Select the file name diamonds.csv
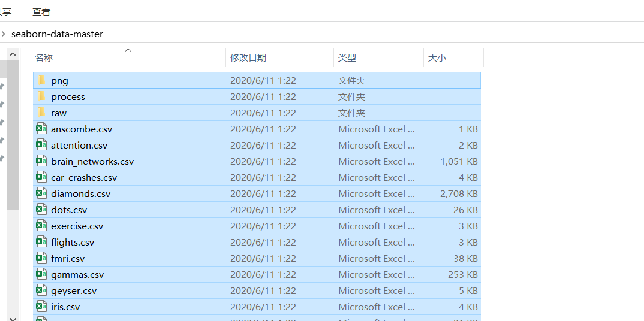644x321 pixels. (x=81, y=193)
